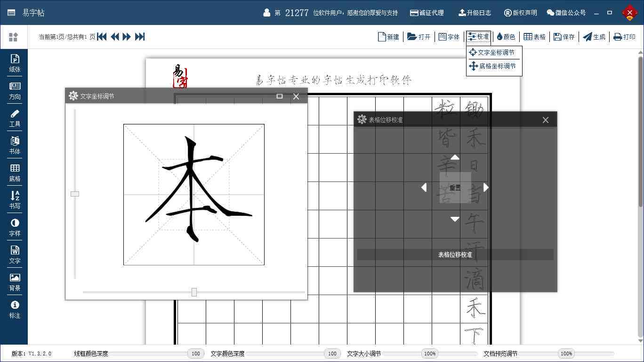The height and width of the screenshot is (362, 644).
Task: Close the 表格位移校准 dialog
Action: tap(546, 120)
